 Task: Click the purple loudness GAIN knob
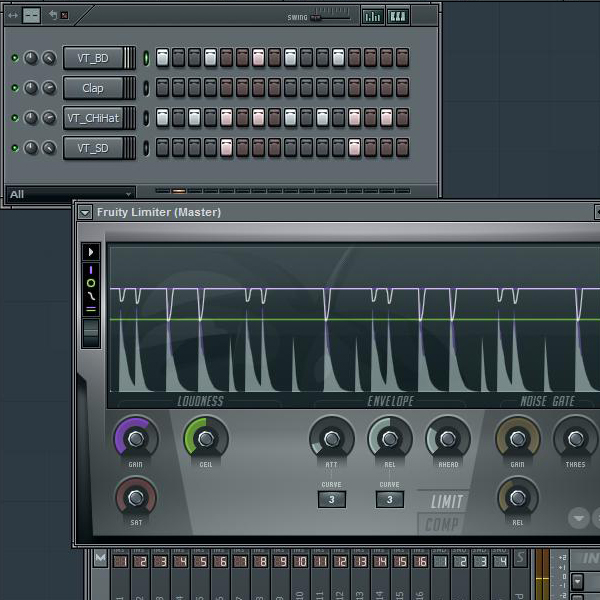(x=136, y=439)
